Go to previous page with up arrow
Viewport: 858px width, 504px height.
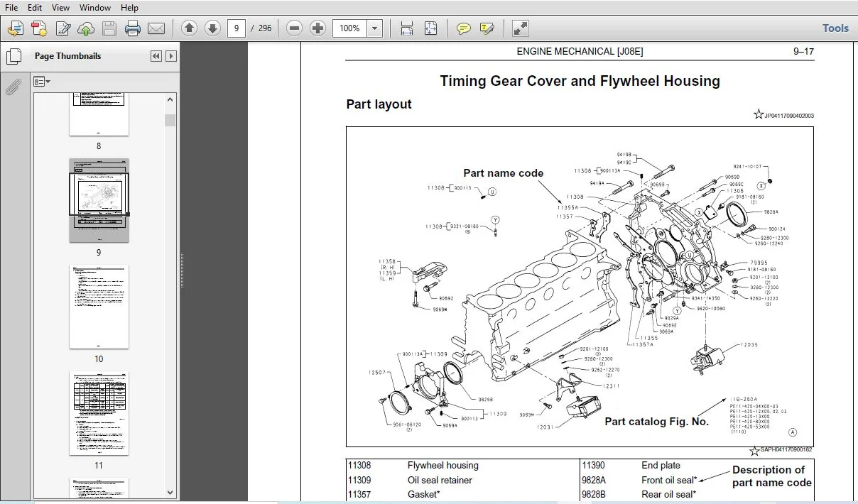point(189,28)
